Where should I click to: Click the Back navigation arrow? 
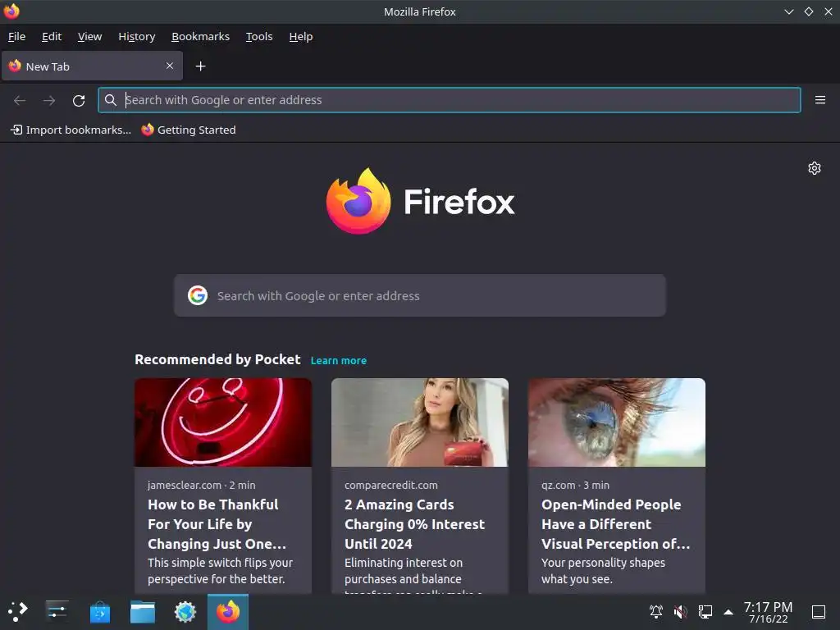20,100
